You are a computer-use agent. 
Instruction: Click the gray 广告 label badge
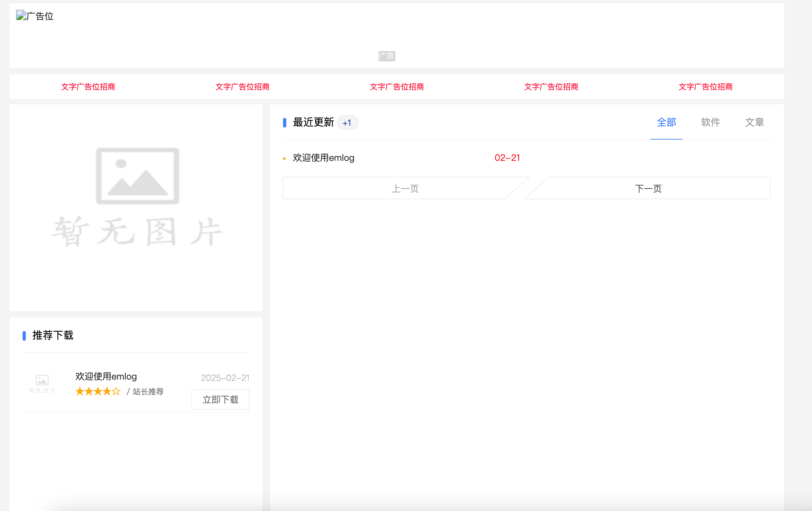pos(387,56)
